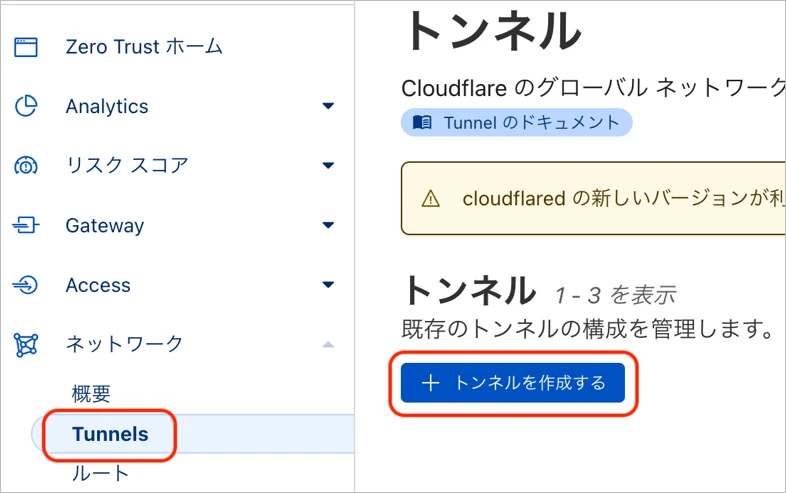Expand the Analytics section arrow
The width and height of the screenshot is (786, 493).
pyautogui.click(x=328, y=106)
